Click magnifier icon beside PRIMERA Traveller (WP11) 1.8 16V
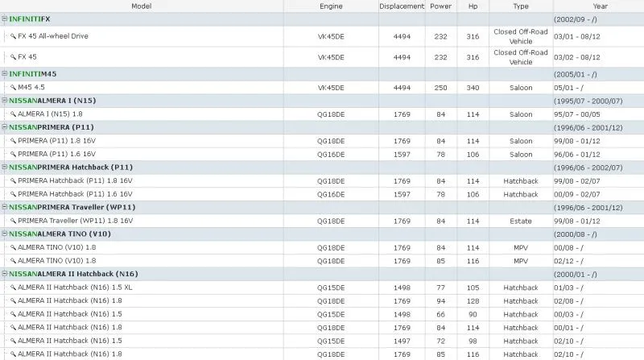 coord(13,221)
